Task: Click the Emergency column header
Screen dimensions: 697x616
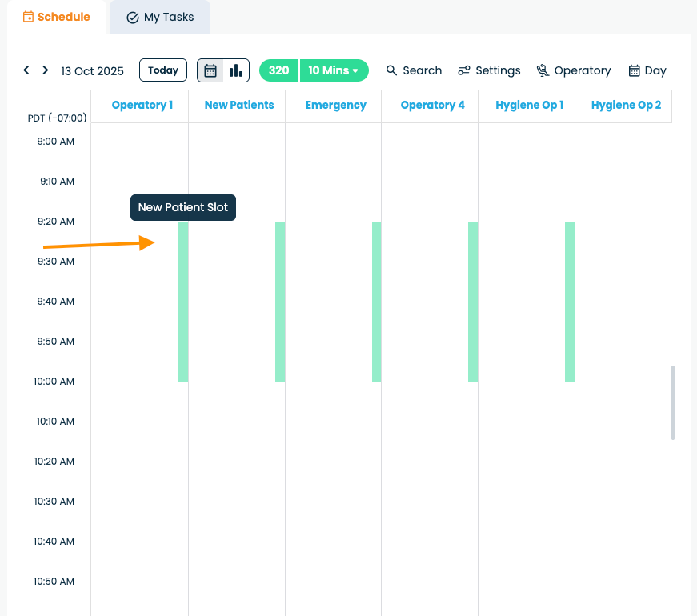Action: (336, 105)
